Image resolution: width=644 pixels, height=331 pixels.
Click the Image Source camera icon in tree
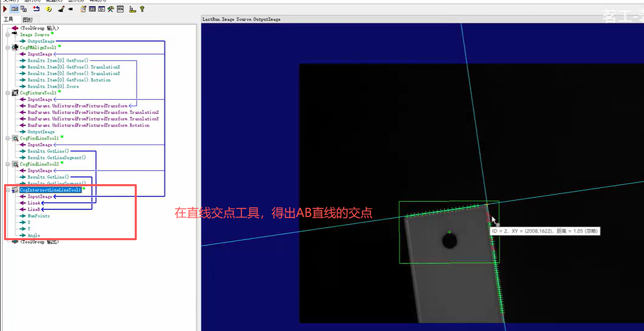pyautogui.click(x=15, y=35)
